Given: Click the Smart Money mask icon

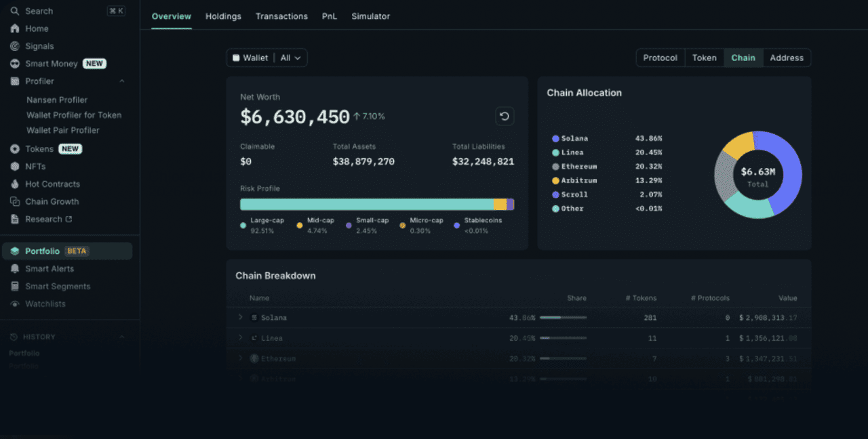Looking at the screenshot, I should [15, 64].
